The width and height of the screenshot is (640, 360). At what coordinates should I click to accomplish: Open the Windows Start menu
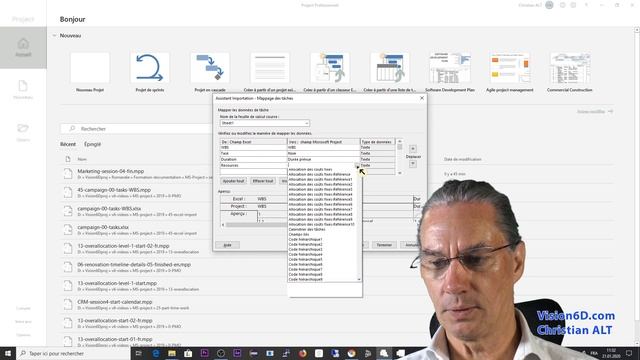click(8, 353)
